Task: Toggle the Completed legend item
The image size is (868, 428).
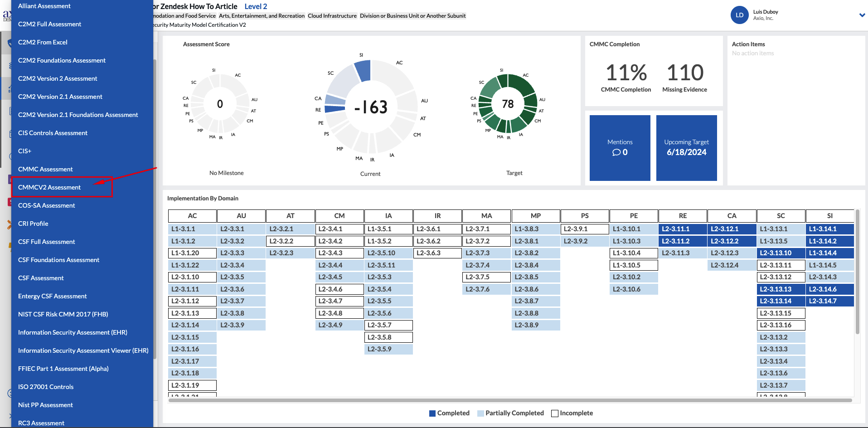Action: 449,413
